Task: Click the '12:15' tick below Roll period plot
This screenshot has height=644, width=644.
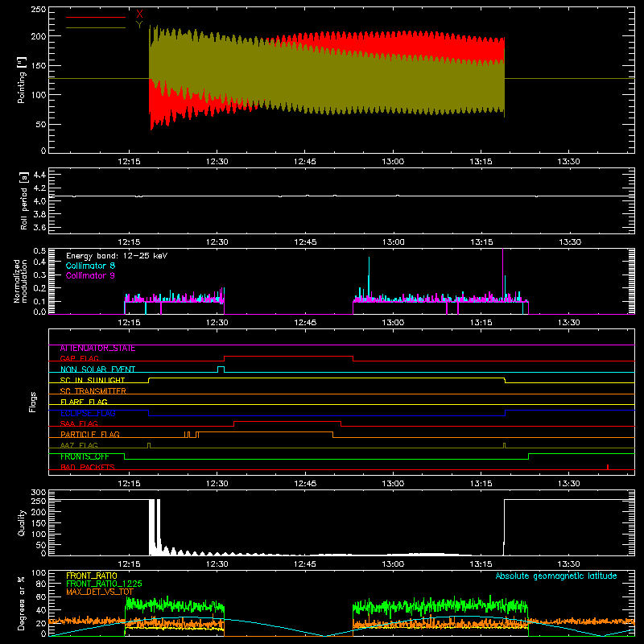Action: pos(129,242)
